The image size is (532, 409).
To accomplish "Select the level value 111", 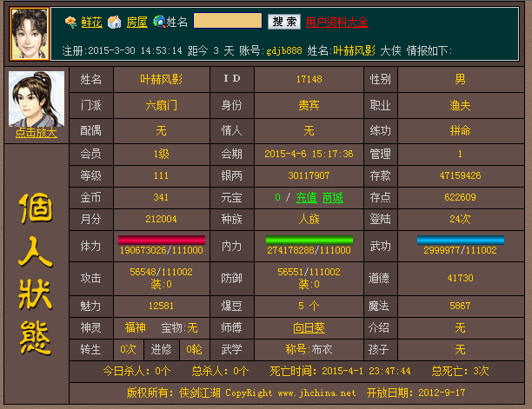I will [161, 176].
